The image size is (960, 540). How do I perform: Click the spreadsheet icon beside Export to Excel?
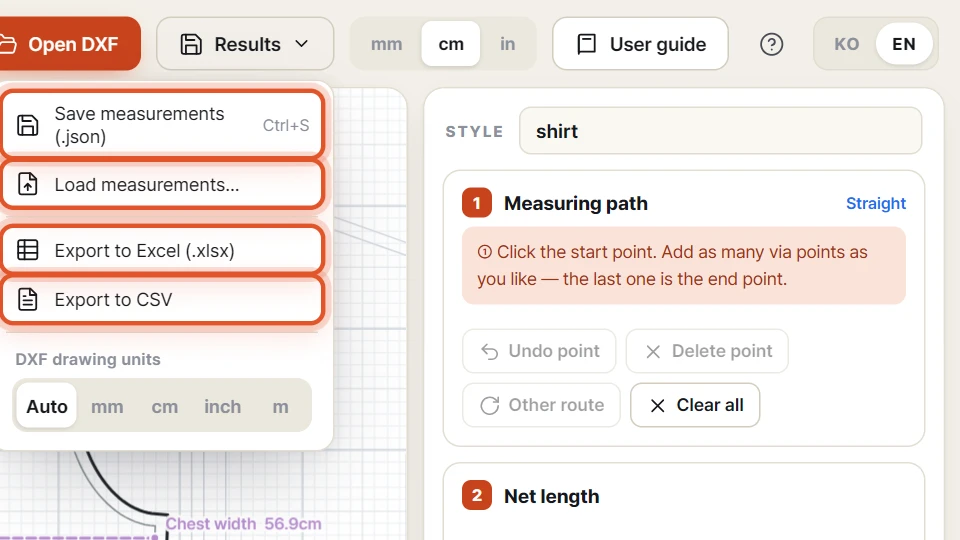pyautogui.click(x=28, y=250)
